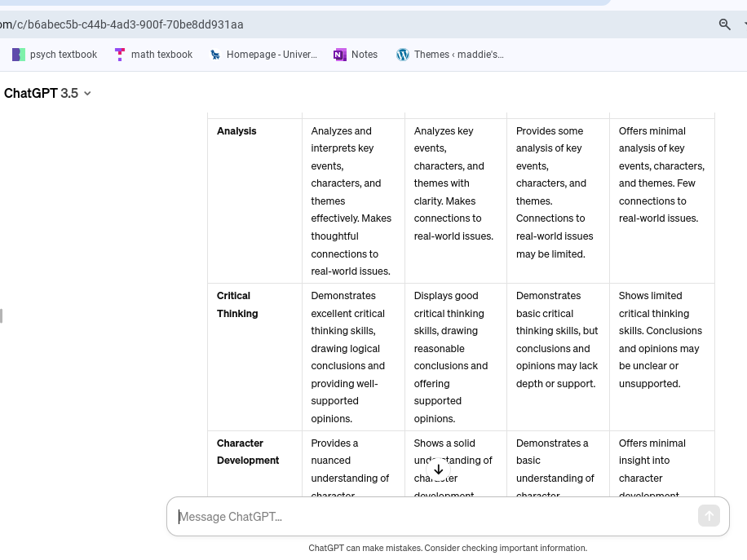Click the 'Displays good critical thinking skills' cell
Image resolution: width=747 pixels, height=560 pixels.
coord(456,357)
